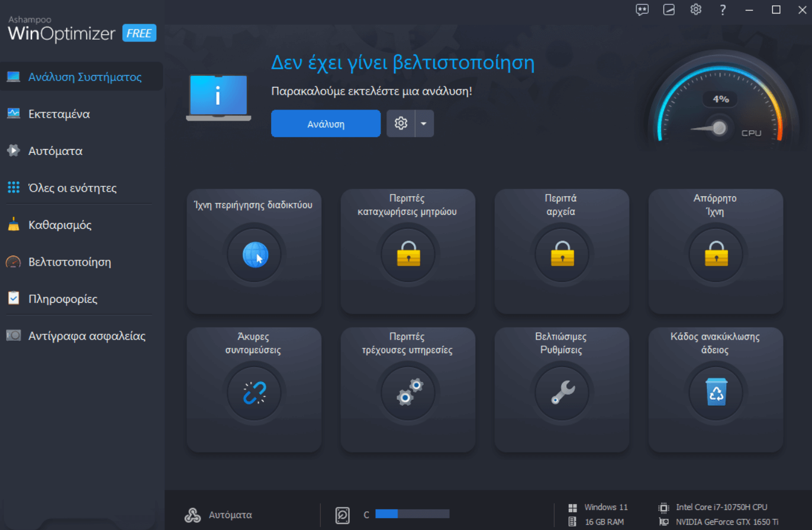Click the RAM icon beside 16 GB RAM
812x530 pixels.
[x=572, y=522]
